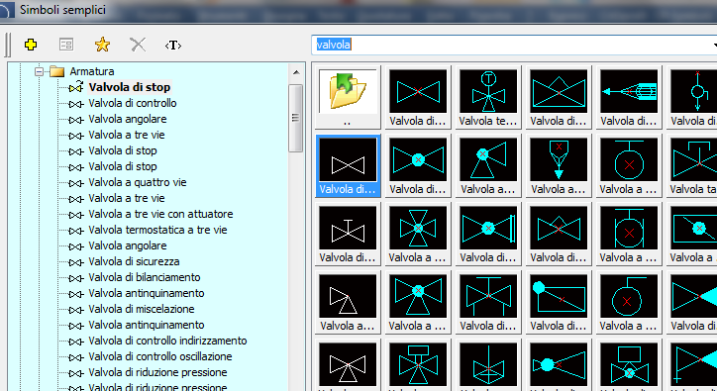Select the highlighted white bow-tie valve thumbnail
This screenshot has width=717, height=391.
(x=348, y=166)
